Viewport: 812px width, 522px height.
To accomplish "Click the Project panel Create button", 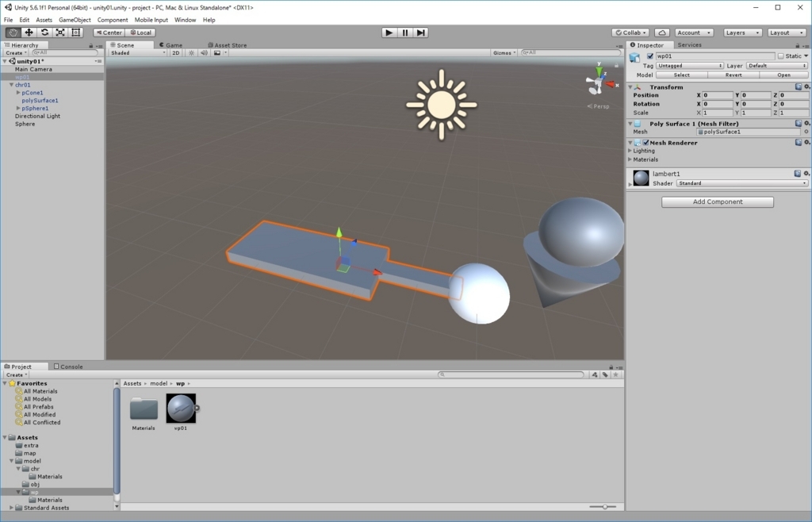I will click(16, 374).
